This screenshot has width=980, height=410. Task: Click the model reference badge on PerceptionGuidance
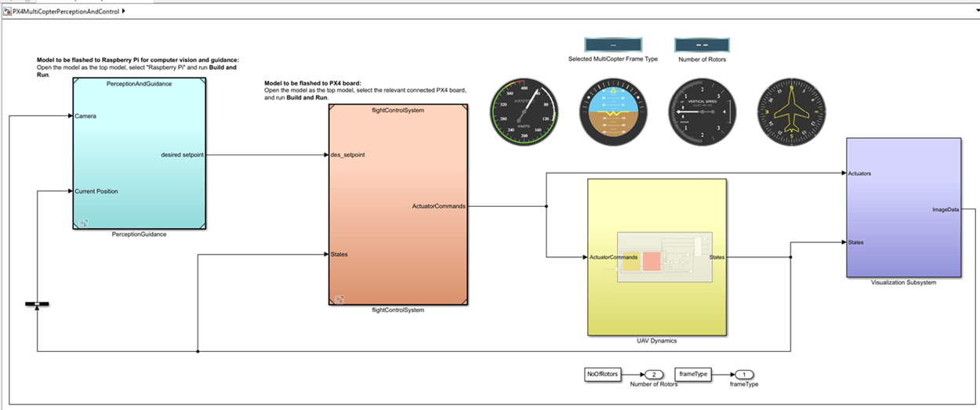point(83,223)
